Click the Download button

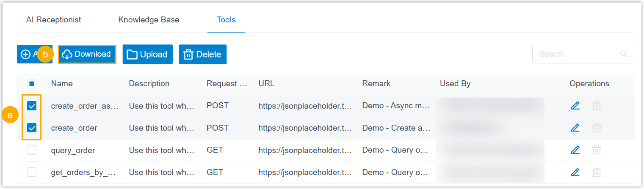point(87,54)
